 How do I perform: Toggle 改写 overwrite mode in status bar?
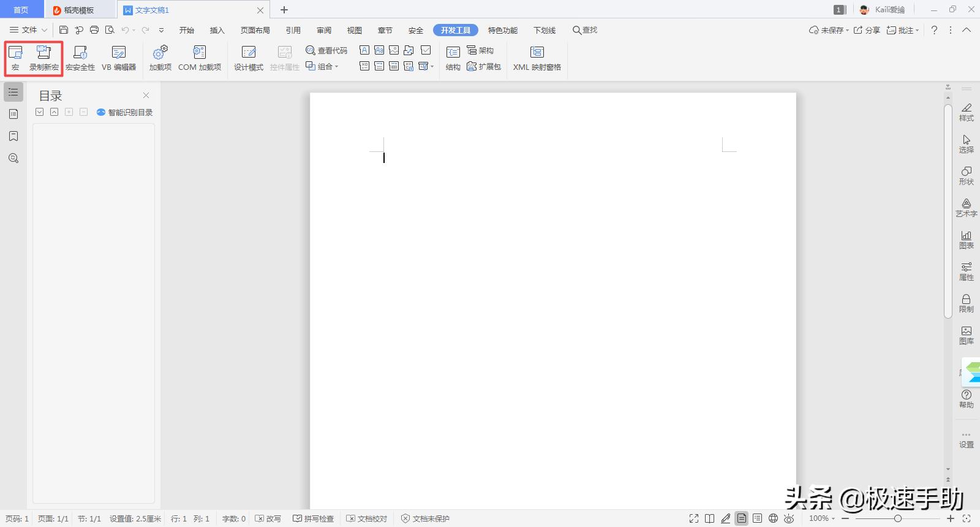point(268,518)
